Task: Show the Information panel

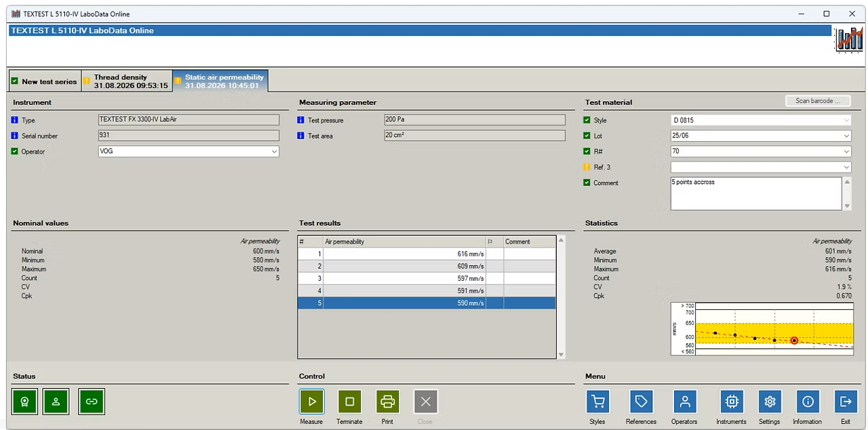Action: coord(808,402)
